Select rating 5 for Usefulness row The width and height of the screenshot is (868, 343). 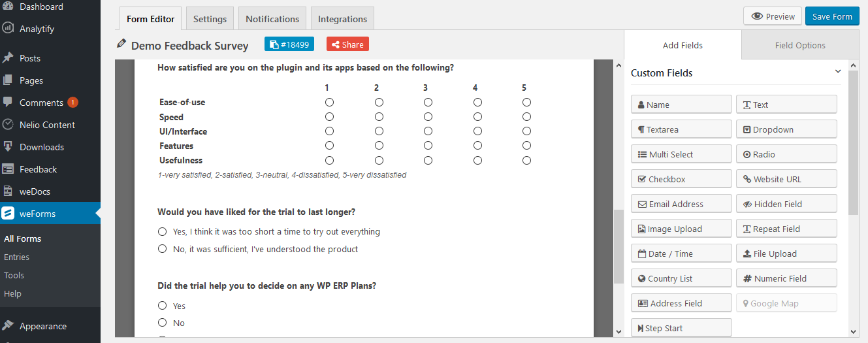tap(526, 160)
